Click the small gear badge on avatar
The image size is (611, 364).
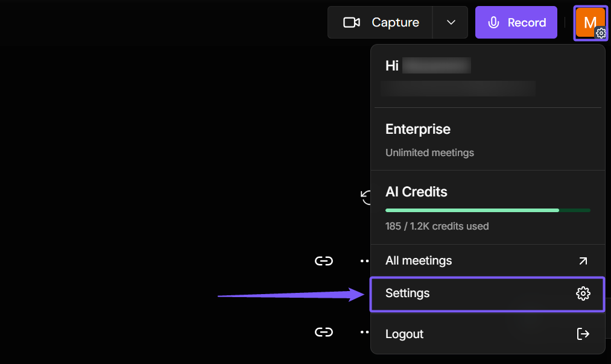601,34
